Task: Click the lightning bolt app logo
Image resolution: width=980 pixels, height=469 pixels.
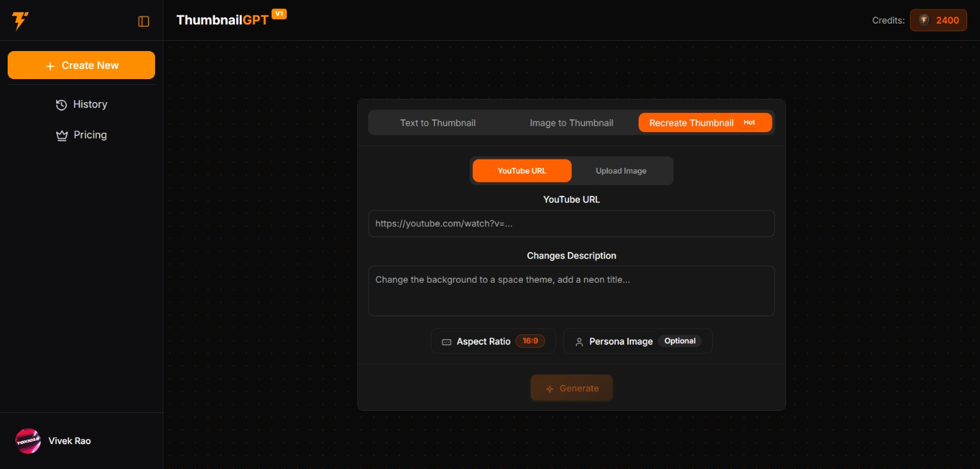Action: pos(20,20)
